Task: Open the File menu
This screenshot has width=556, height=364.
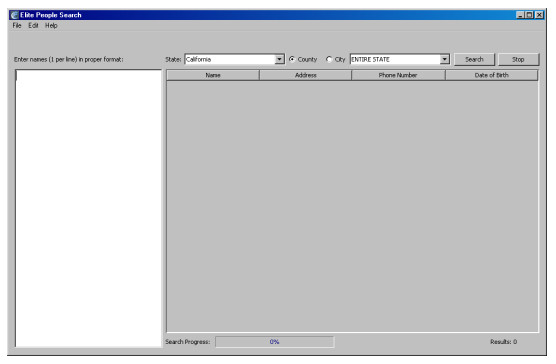Action: tap(17, 26)
